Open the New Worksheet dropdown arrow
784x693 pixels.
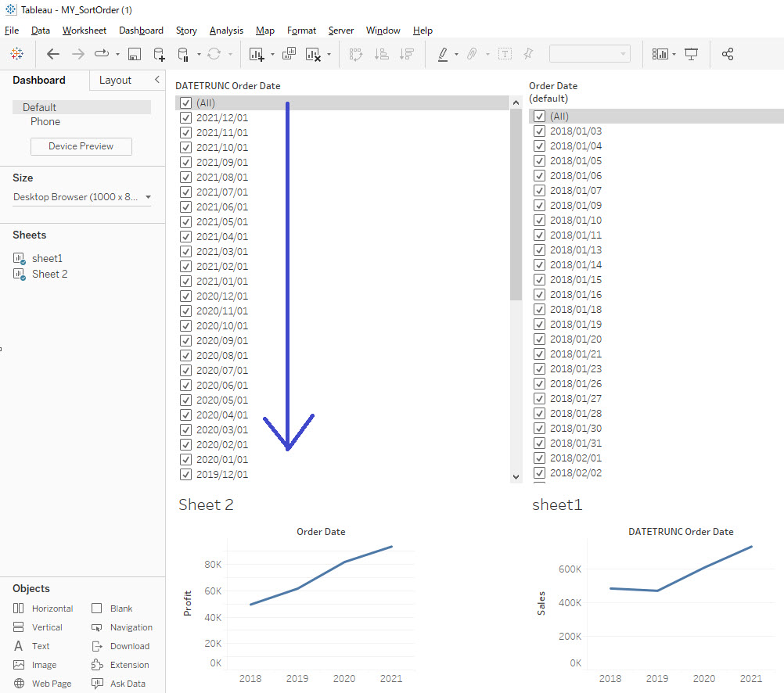point(272,54)
